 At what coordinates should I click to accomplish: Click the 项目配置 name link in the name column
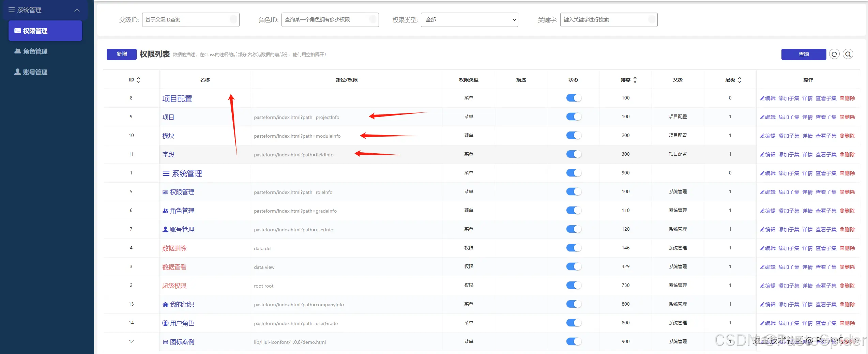click(x=177, y=98)
